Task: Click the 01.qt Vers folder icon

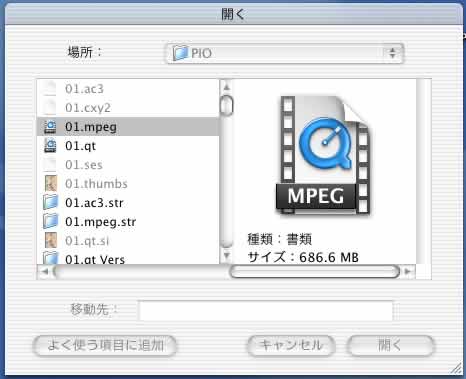Action: 51,258
